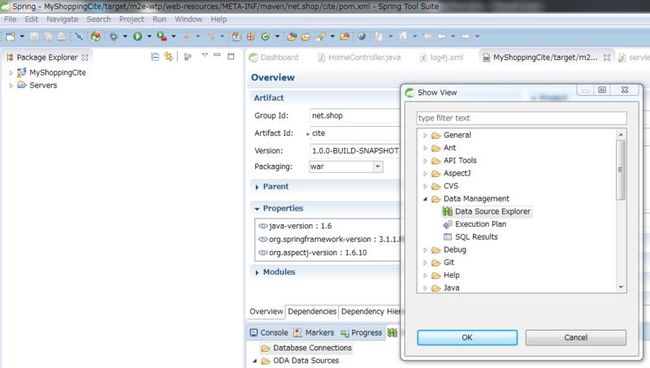This screenshot has height=368, width=650.
Task: Click the green Spring toolbar icon
Action: click(265, 36)
